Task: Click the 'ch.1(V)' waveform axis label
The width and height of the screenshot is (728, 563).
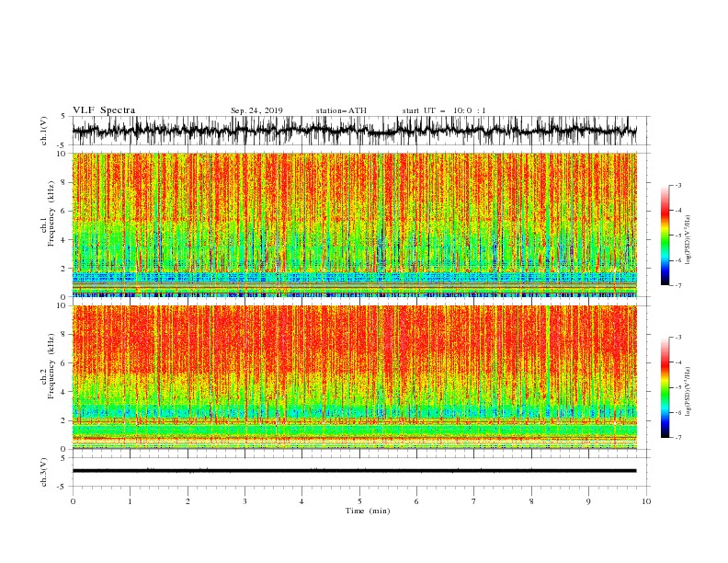Action: pos(44,131)
